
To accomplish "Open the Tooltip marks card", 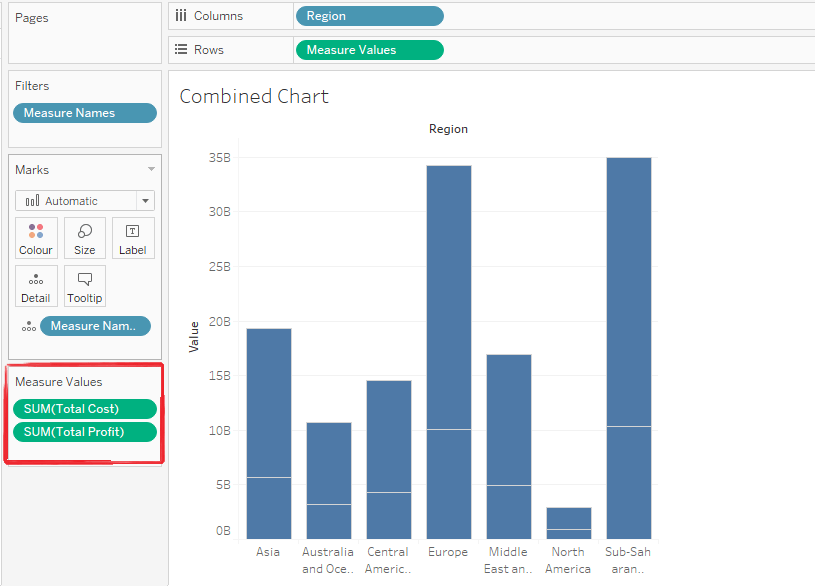I will point(85,286).
